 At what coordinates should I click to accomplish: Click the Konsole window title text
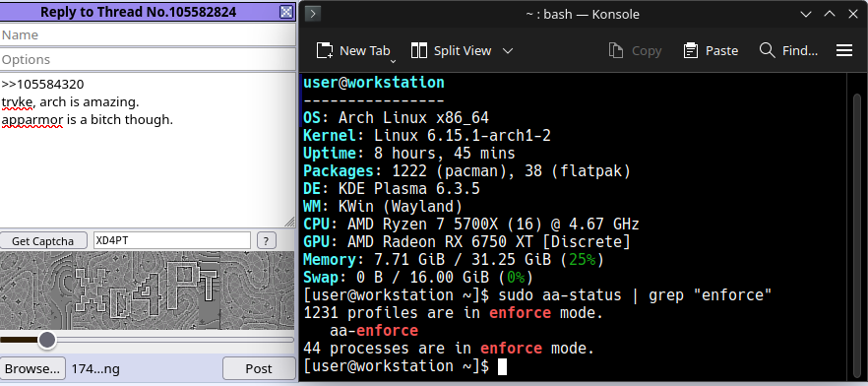pyautogui.click(x=583, y=15)
